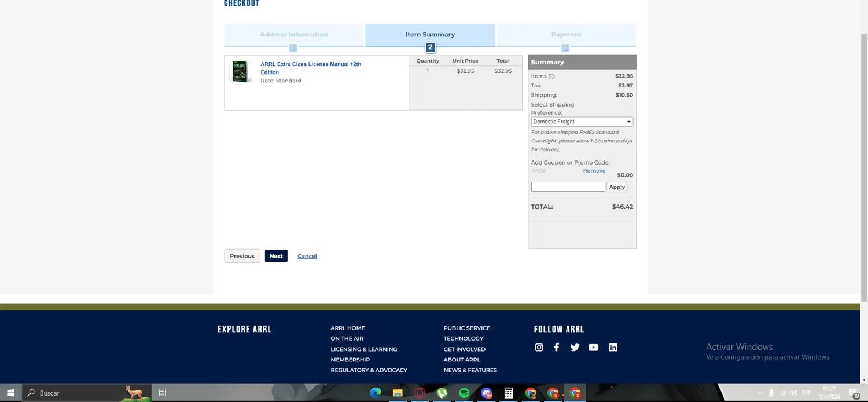Open NEWS & FEATURES footer link
Viewport: 868px width, 402px height.
[470, 370]
